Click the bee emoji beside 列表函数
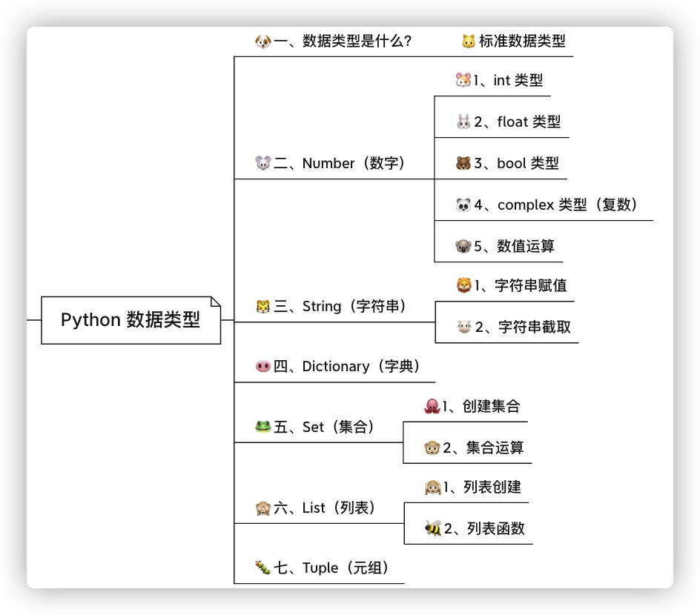 432,528
